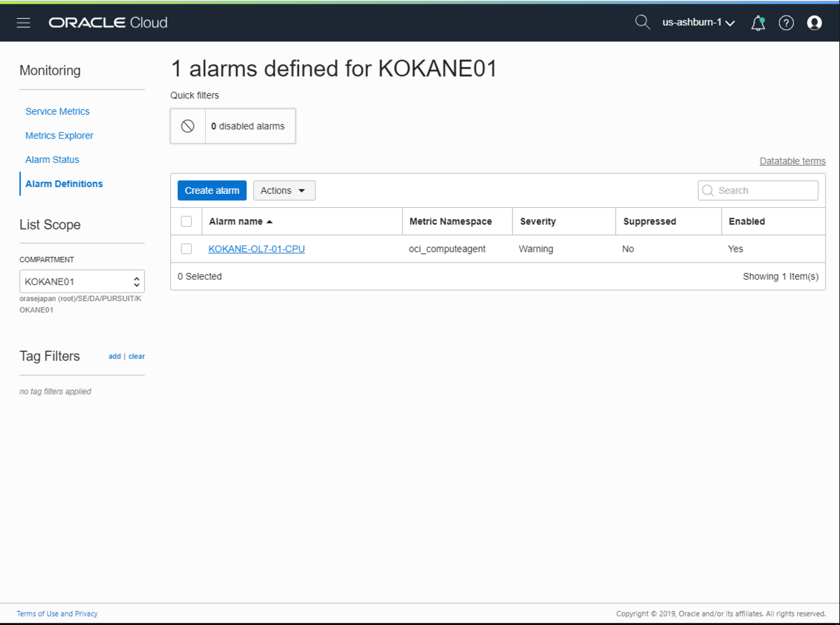The image size is (840, 625).
Task: Open the search magnifier in header
Action: coord(642,22)
